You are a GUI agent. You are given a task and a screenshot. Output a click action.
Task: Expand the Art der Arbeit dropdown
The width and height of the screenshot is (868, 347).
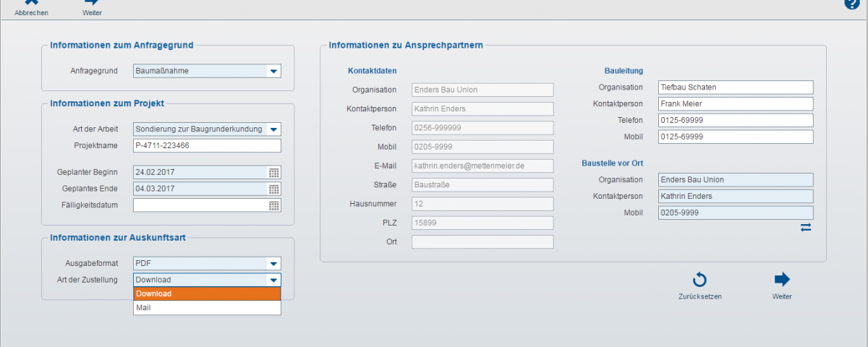273,129
